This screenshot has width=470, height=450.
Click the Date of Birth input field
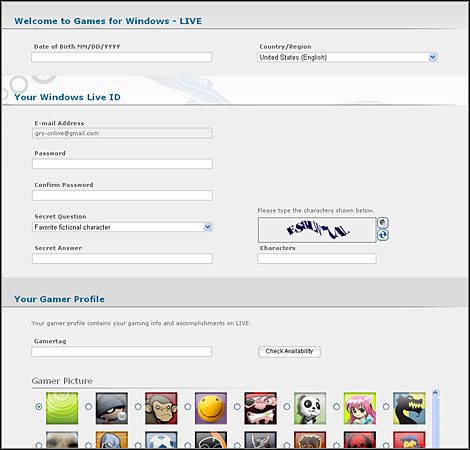pos(122,57)
